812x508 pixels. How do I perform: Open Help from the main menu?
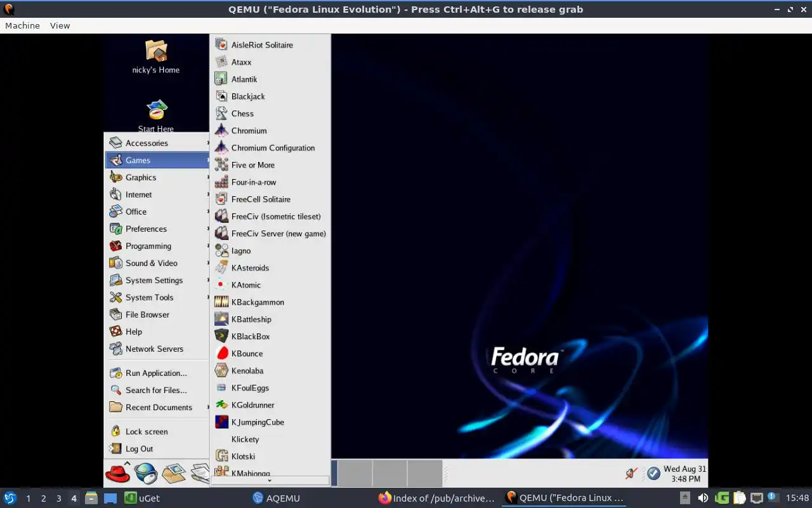157,332
